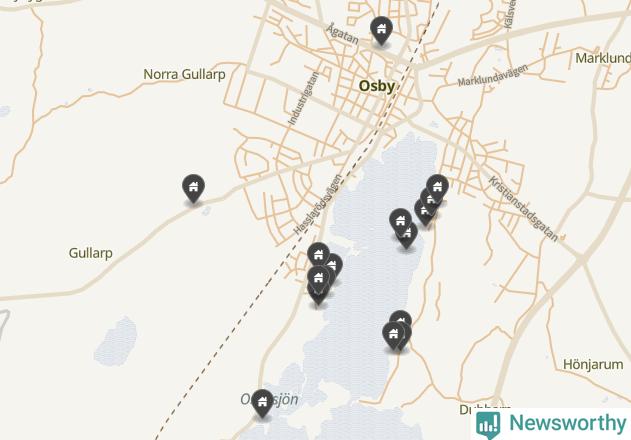Click the Osby town label
Viewport: 631px width, 440px height.
[x=377, y=86]
